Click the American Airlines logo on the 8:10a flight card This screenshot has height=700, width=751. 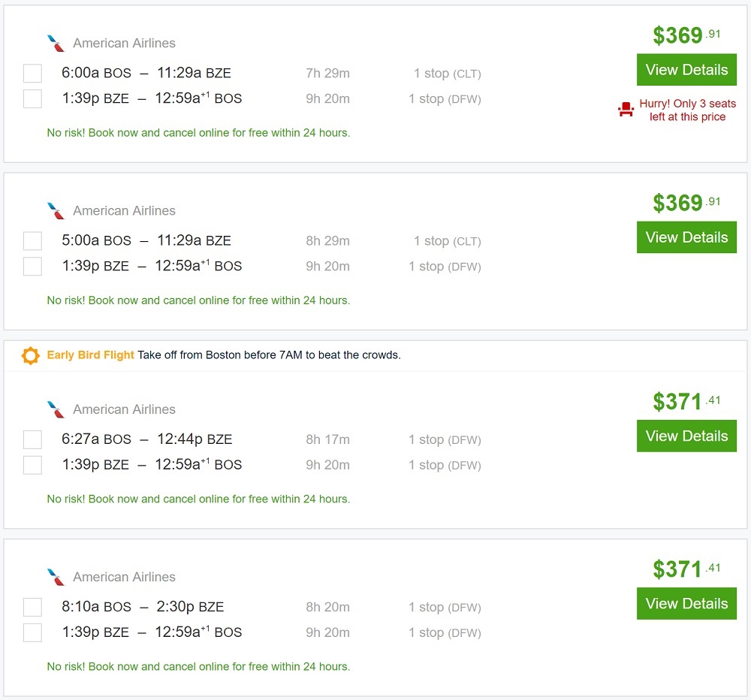coord(56,577)
